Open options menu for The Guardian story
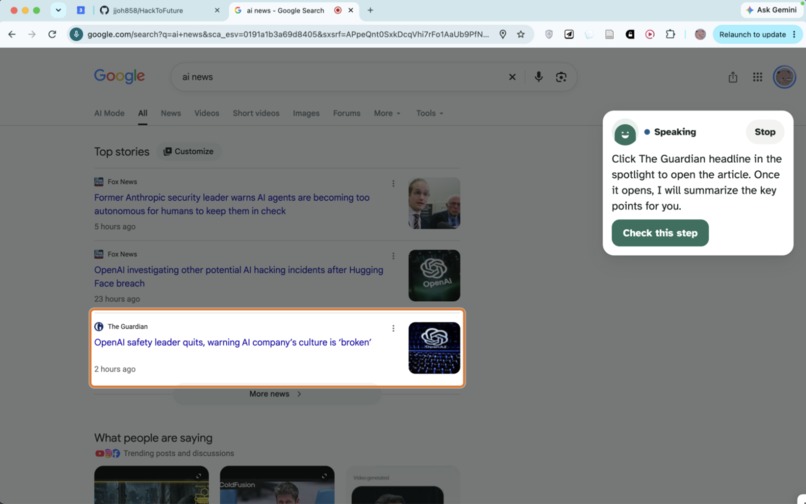 click(393, 328)
